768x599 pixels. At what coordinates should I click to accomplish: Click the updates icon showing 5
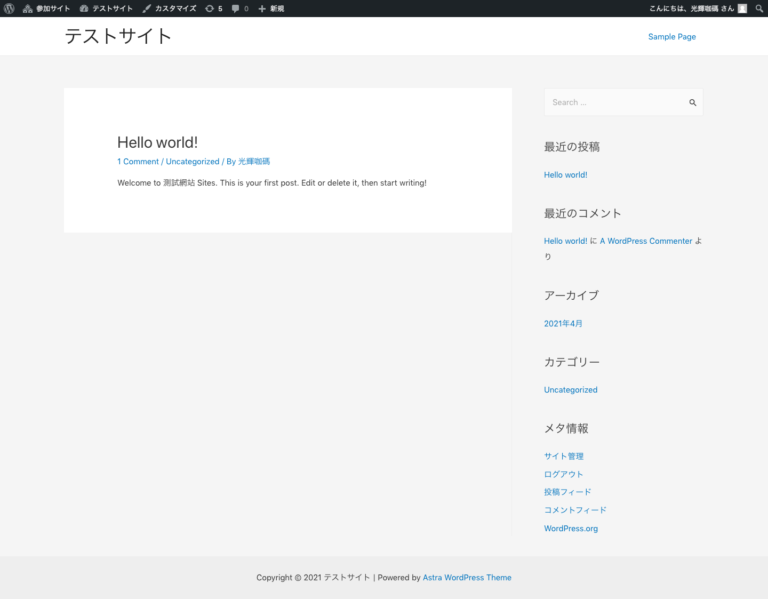tap(213, 8)
